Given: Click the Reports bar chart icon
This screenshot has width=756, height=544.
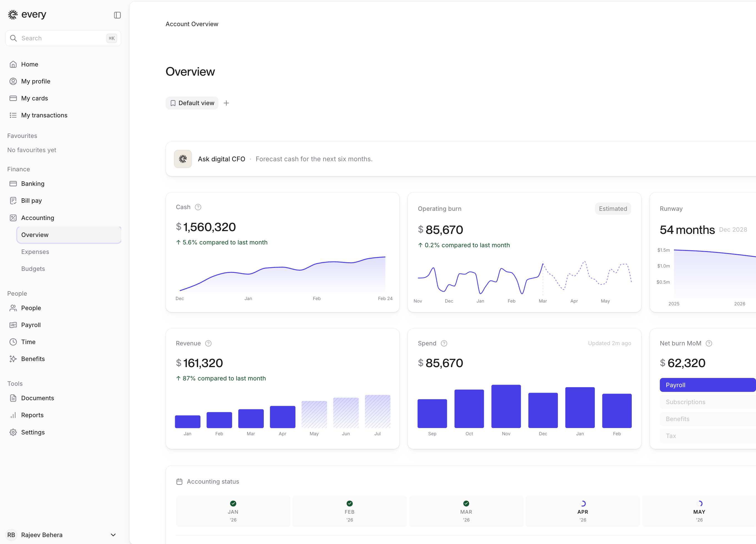Looking at the screenshot, I should (x=13, y=415).
